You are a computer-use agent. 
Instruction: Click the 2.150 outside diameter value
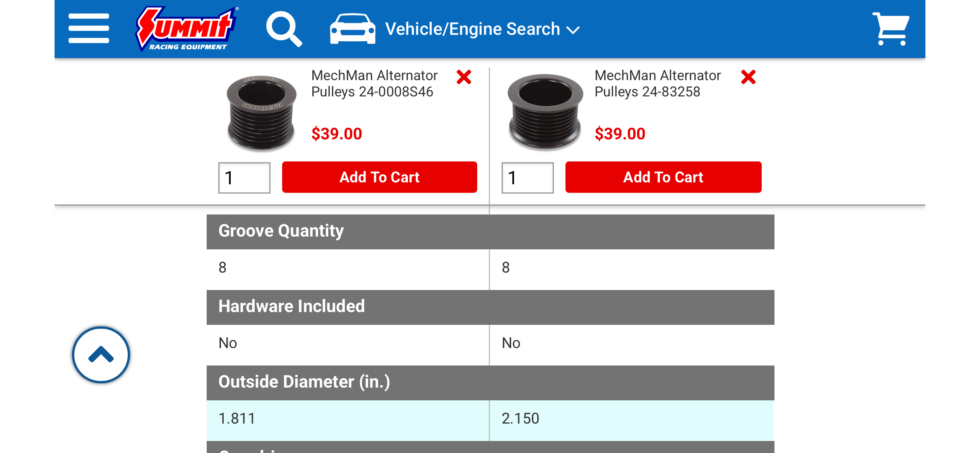coord(520,419)
